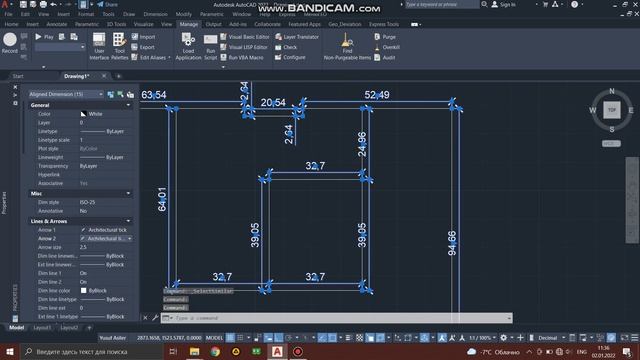Click Export customization
The image size is (640, 360).
coord(143,47)
